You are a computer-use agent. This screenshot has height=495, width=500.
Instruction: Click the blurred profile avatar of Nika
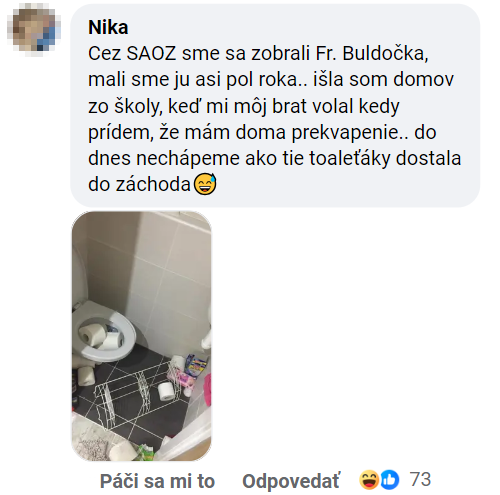coord(34,29)
